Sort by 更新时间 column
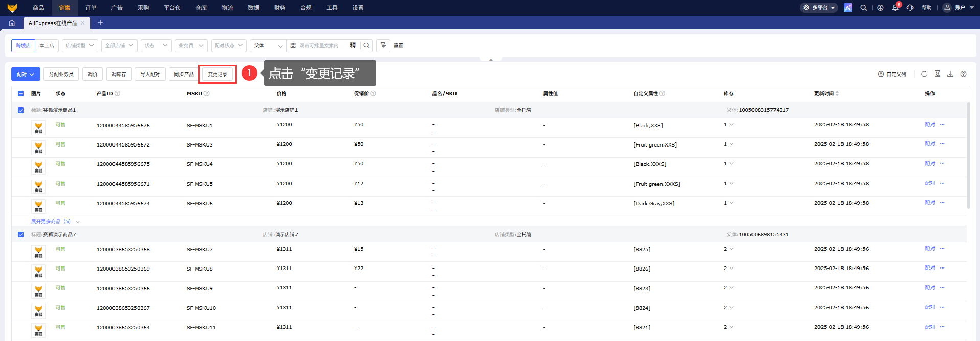Screen dimensions: 980x341 tap(837, 93)
